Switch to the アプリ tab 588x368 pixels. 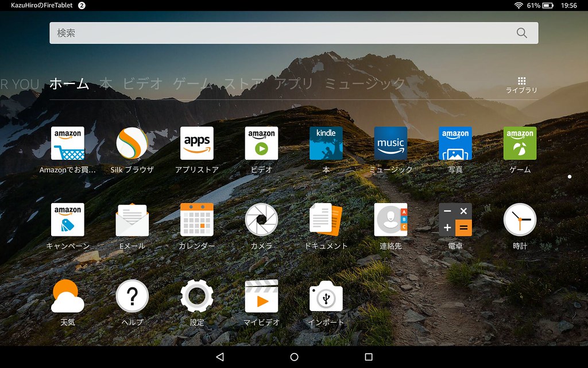pyautogui.click(x=293, y=83)
